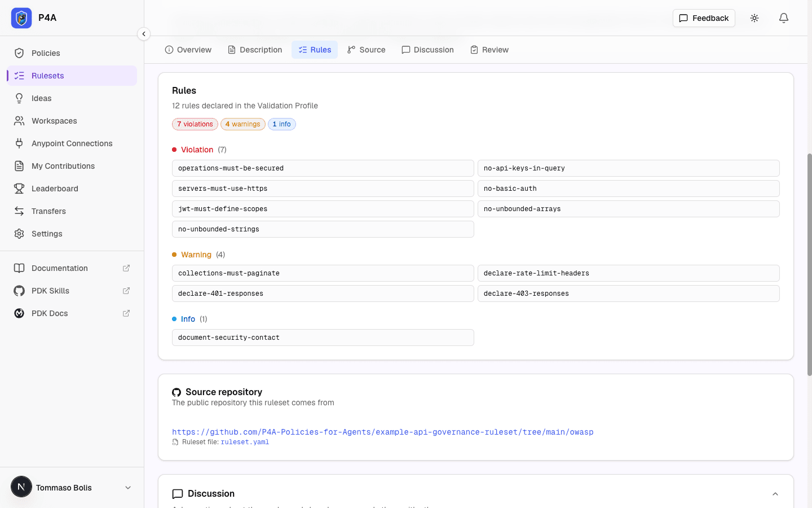
Task: Click the 4 warnings badge
Action: pyautogui.click(x=242, y=124)
